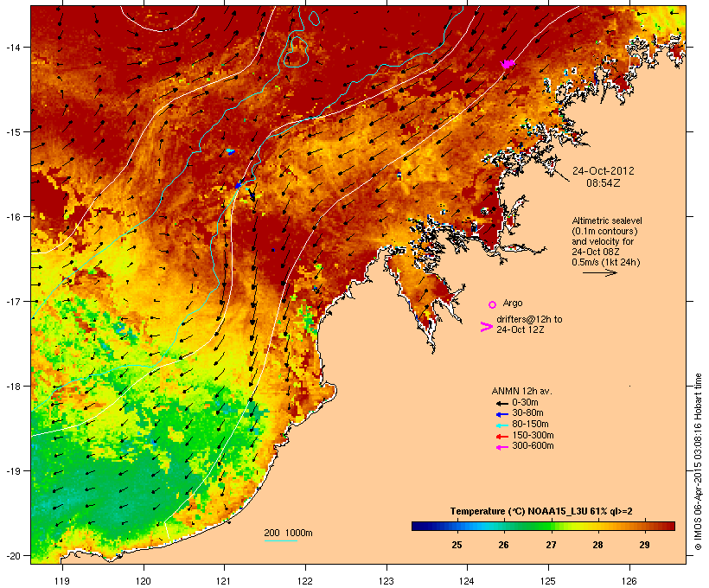Click the '150-300m' depth label
The width and height of the screenshot is (709, 588).
tap(533, 435)
